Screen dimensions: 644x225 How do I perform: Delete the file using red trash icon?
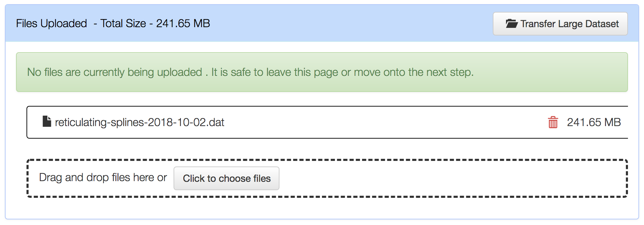pyautogui.click(x=553, y=122)
